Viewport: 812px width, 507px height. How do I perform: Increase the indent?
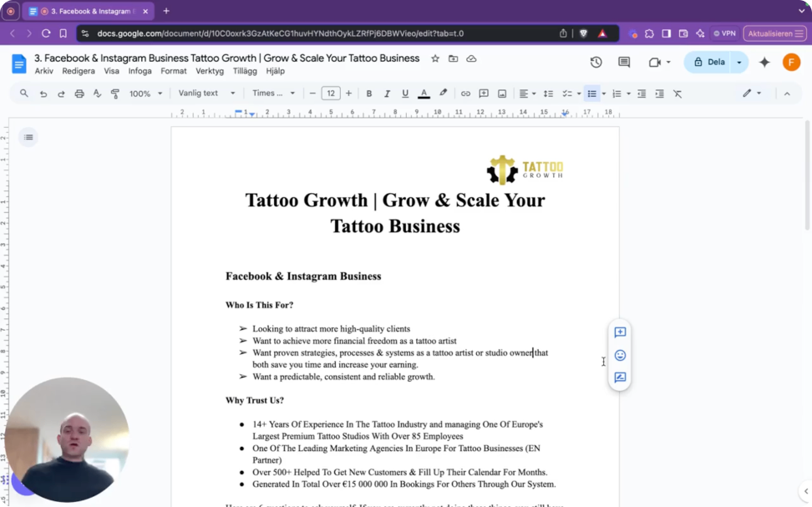pos(659,94)
